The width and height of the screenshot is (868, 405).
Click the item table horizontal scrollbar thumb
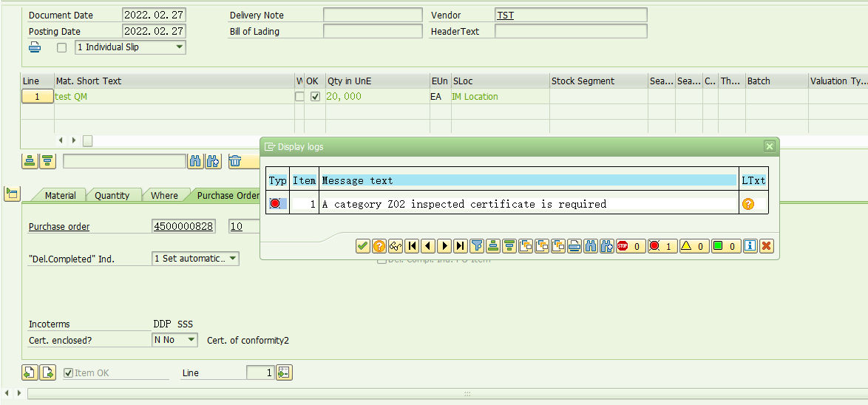click(x=87, y=140)
